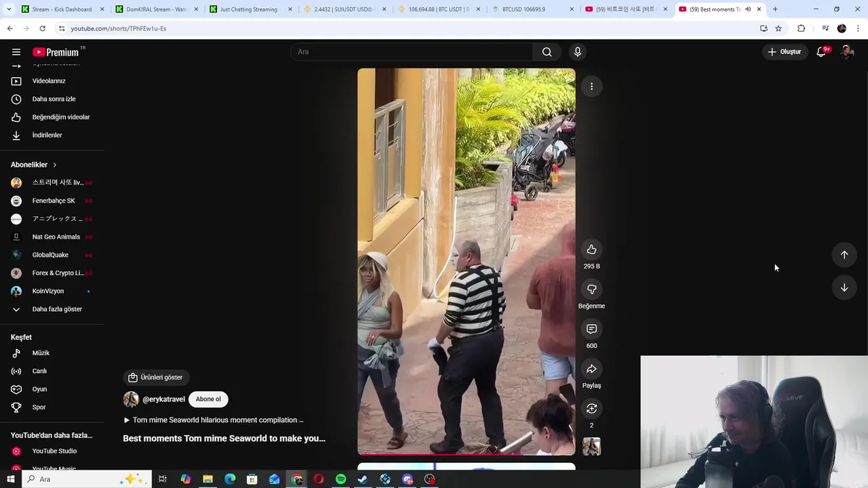Dislike the Short (Beğenme)
This screenshot has width=868, height=488.
[x=591, y=289]
